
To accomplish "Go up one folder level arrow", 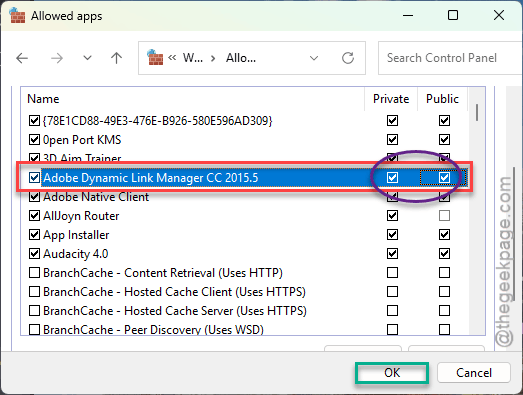I will coord(116,58).
